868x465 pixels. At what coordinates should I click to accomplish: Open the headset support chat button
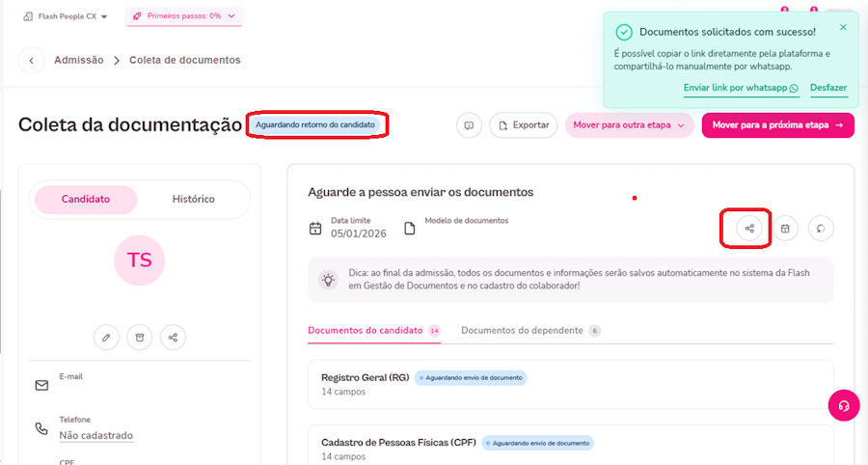844,406
